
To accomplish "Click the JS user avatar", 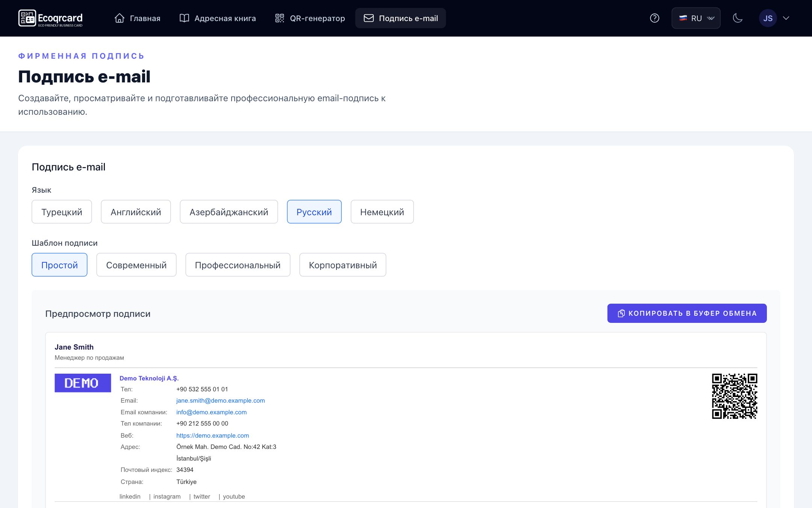I will [768, 18].
